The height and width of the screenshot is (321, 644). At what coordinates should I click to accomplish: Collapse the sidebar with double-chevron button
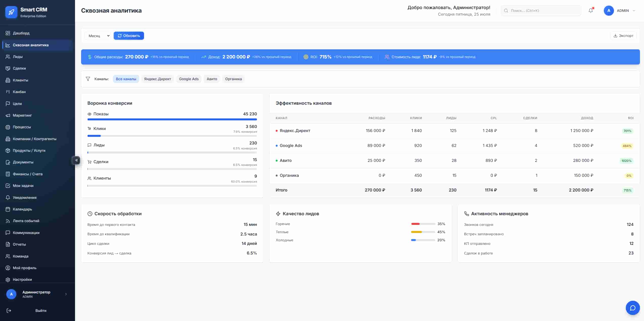[76, 160]
